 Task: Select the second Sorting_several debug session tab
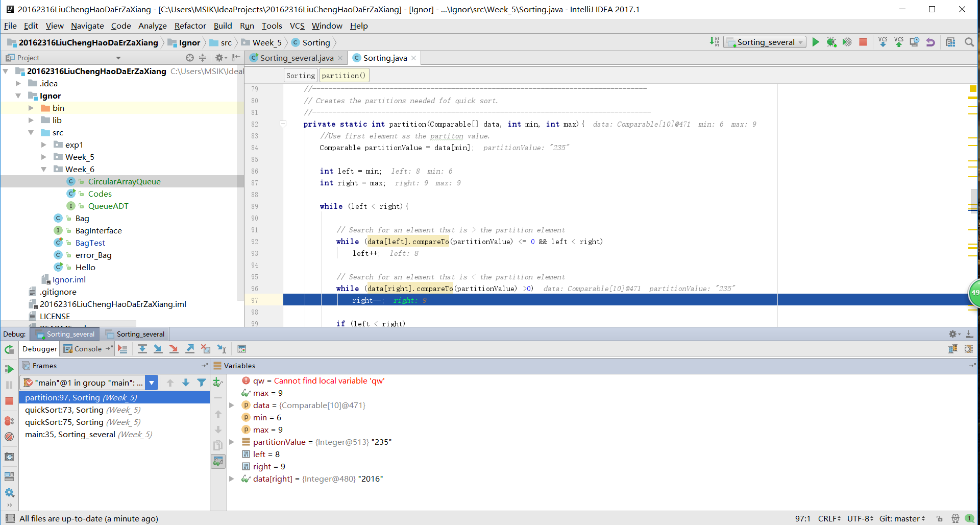[135, 334]
